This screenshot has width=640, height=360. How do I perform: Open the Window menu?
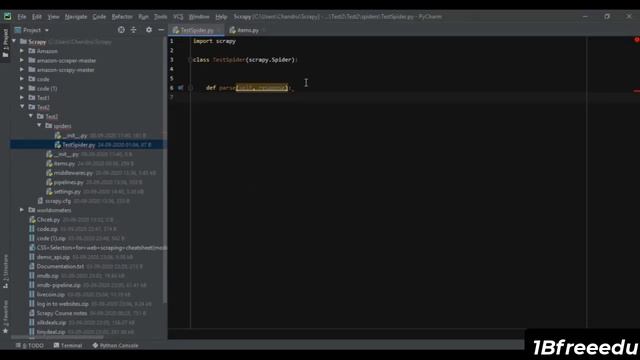[x=199, y=17]
